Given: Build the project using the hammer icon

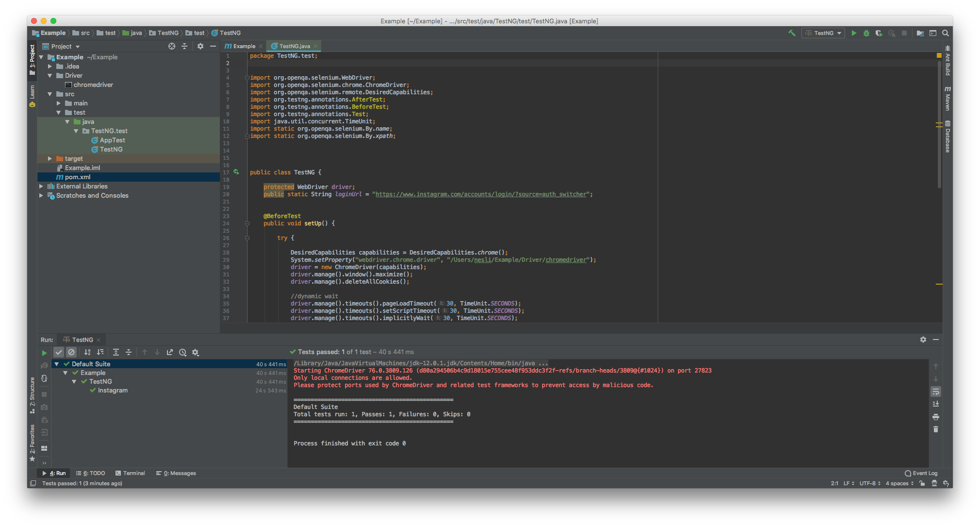Looking at the screenshot, I should pos(792,33).
